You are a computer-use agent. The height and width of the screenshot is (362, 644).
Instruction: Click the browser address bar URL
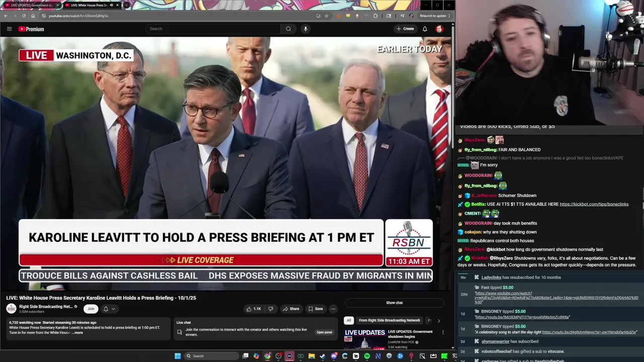click(78, 16)
